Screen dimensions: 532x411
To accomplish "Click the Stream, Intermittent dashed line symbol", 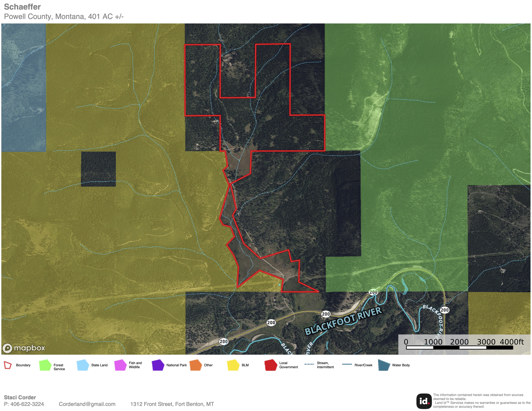I will pyautogui.click(x=309, y=364).
